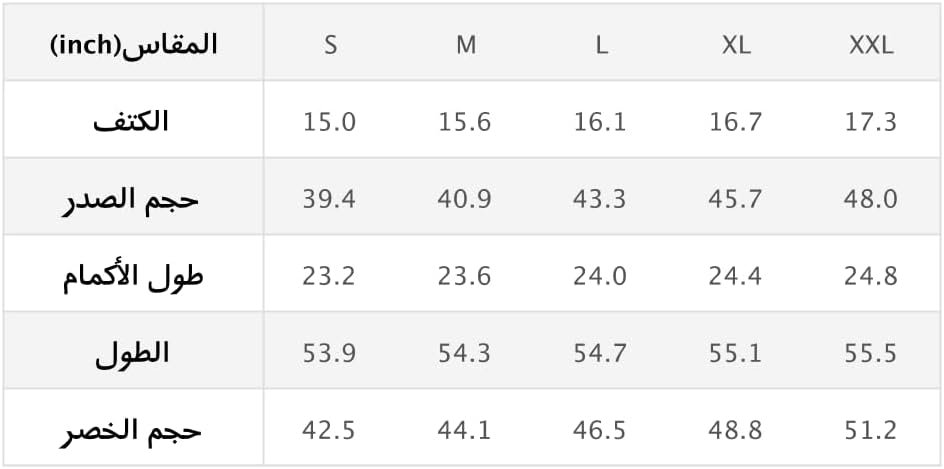The height and width of the screenshot is (469, 944).
Task: Select the طول الأكمام row label
Action: [134, 275]
